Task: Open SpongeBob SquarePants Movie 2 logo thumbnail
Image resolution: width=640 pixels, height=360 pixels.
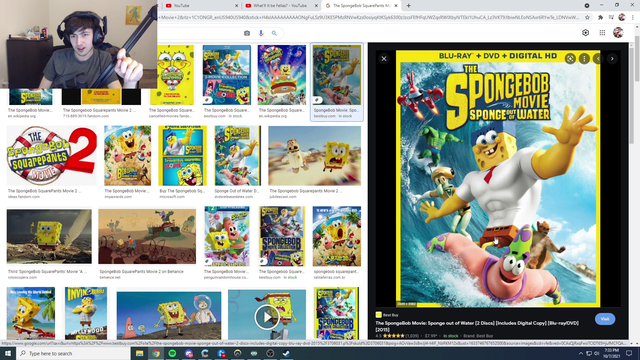Action: pos(52,155)
